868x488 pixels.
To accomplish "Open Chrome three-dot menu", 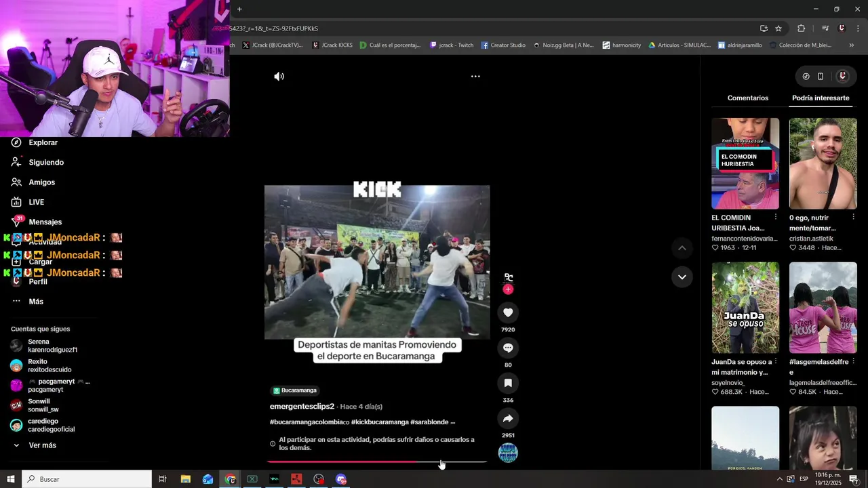I will [x=859, y=28].
